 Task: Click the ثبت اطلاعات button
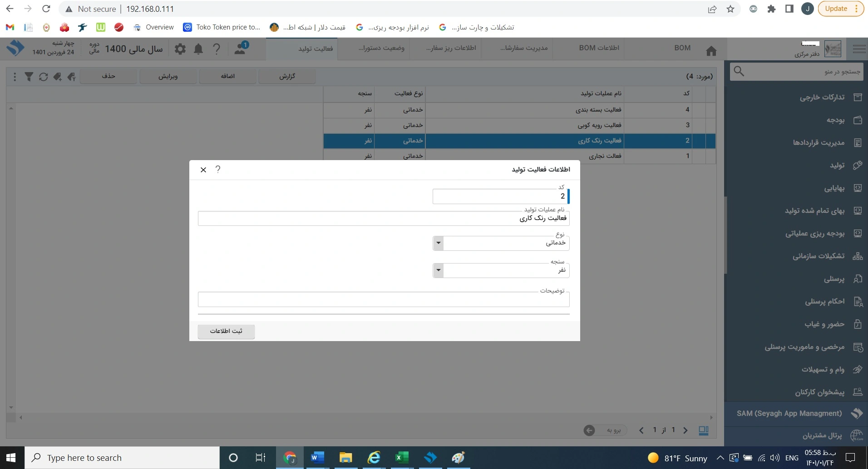pyautogui.click(x=226, y=331)
